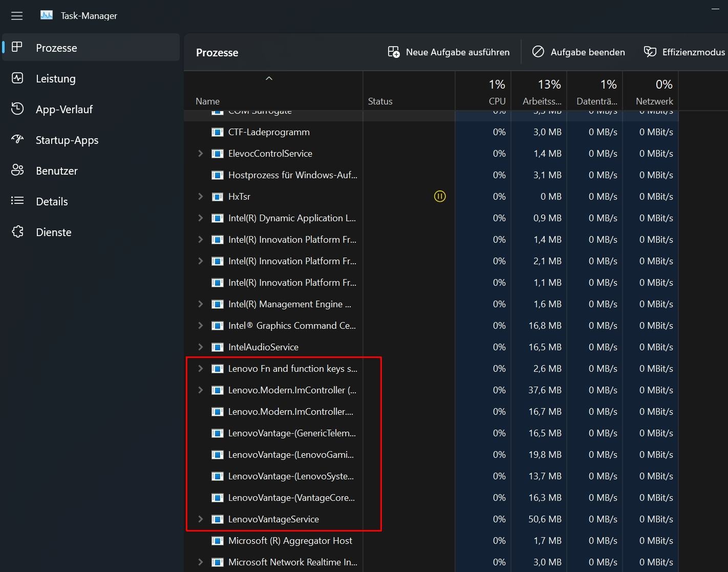Screen dimensions: 728x572
Task: Switch to the Prozesse tab
Action: click(56, 48)
